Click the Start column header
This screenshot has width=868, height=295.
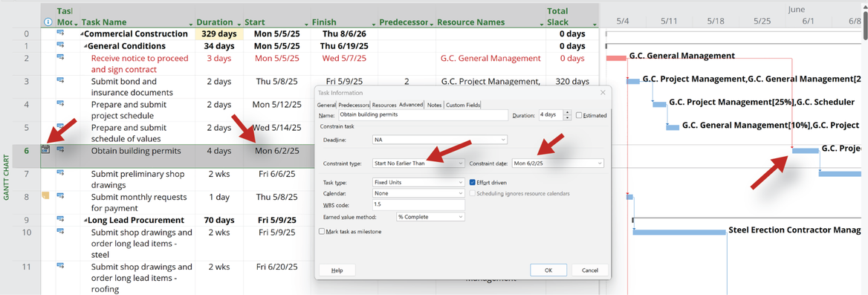(x=276, y=16)
